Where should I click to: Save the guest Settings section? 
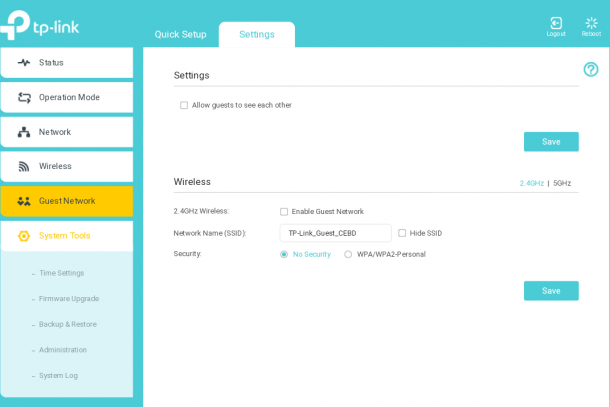551,142
